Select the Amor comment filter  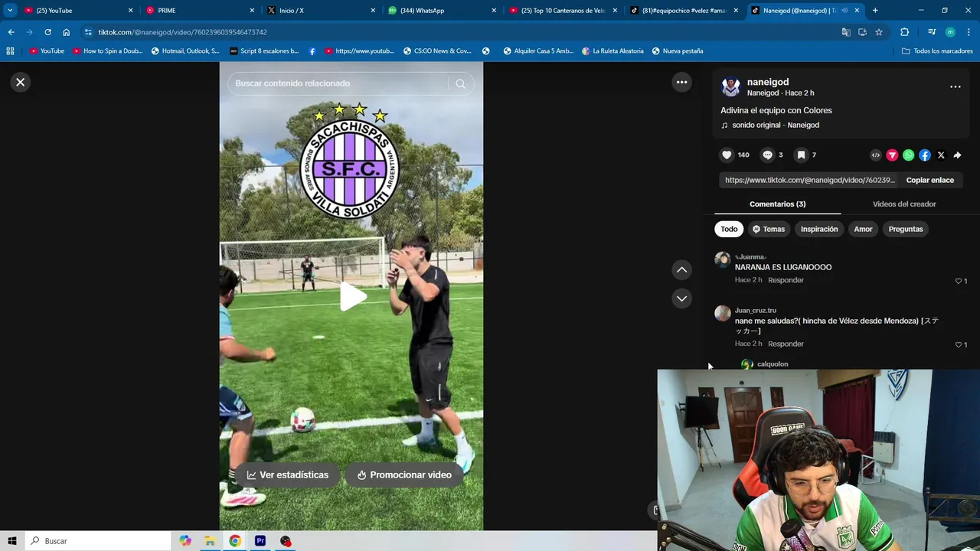[863, 229]
